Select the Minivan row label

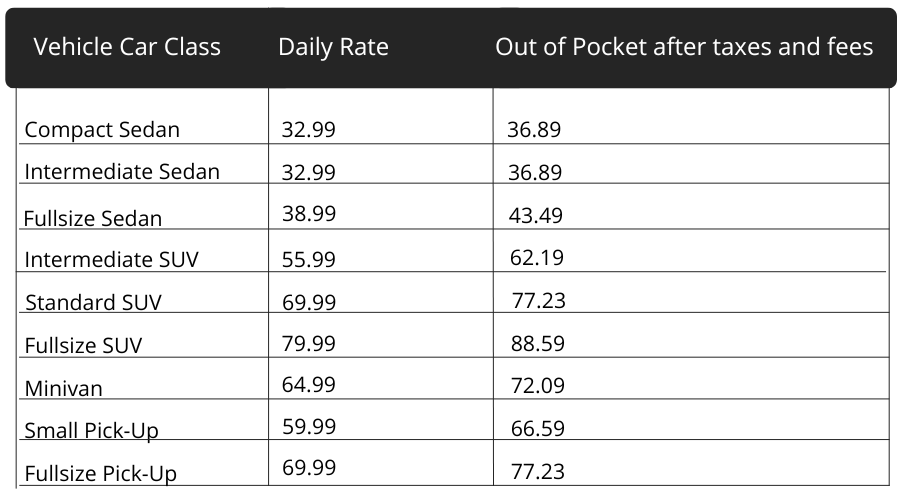click(x=63, y=388)
